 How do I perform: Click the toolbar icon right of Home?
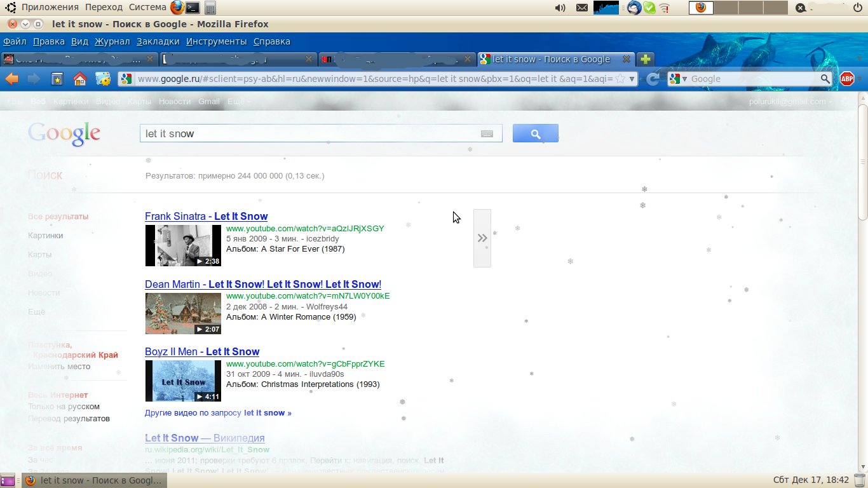click(103, 79)
